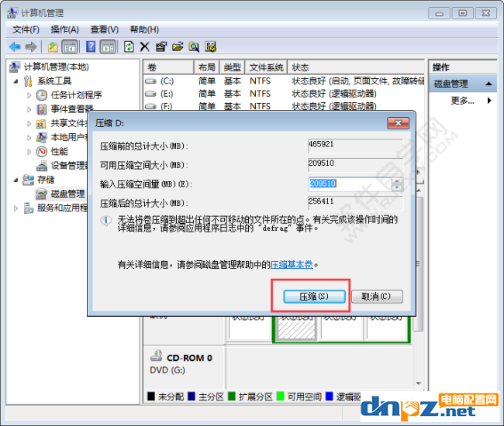This screenshot has width=504, height=426.
Task: Click the Open folder toolbar icon
Action: click(178, 47)
